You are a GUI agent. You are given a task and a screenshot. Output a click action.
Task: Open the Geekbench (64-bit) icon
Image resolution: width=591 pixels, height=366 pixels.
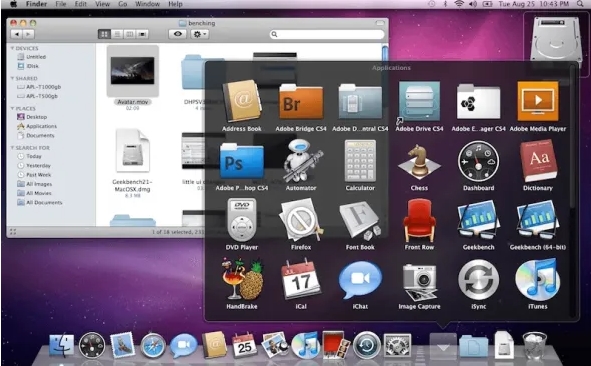point(537,220)
